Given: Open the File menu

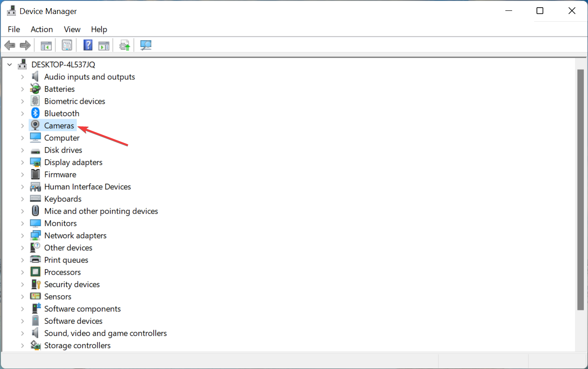Looking at the screenshot, I should pos(14,29).
